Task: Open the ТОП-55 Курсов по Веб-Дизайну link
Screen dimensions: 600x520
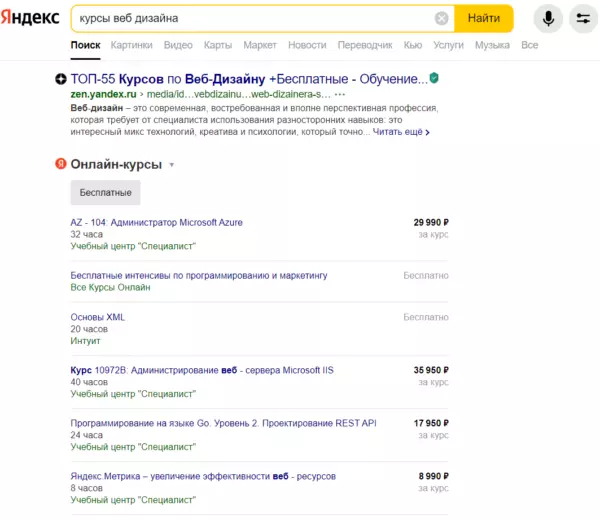Action: (x=247, y=79)
